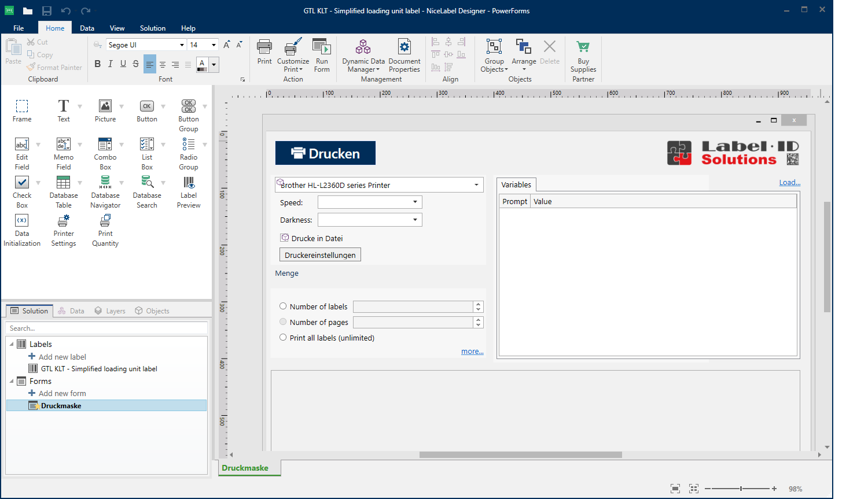The image size is (868, 499).
Task: Select the Data Initialization tool
Action: click(x=22, y=230)
